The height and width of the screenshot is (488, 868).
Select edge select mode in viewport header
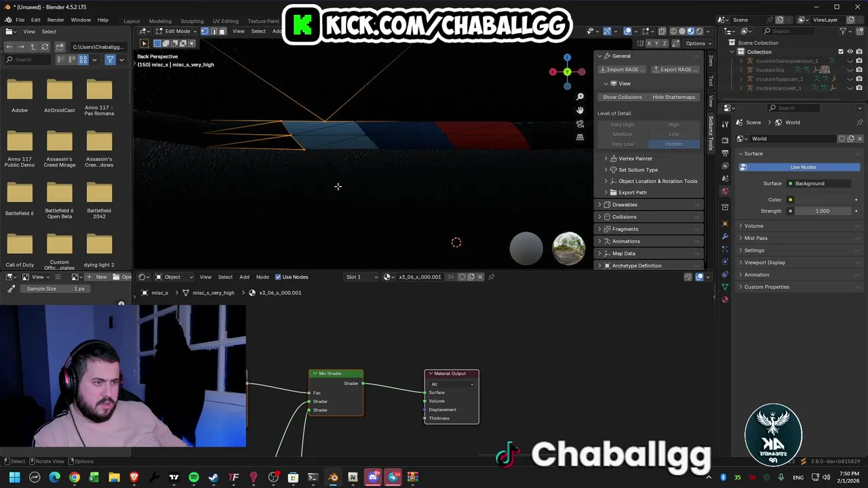[214, 31]
